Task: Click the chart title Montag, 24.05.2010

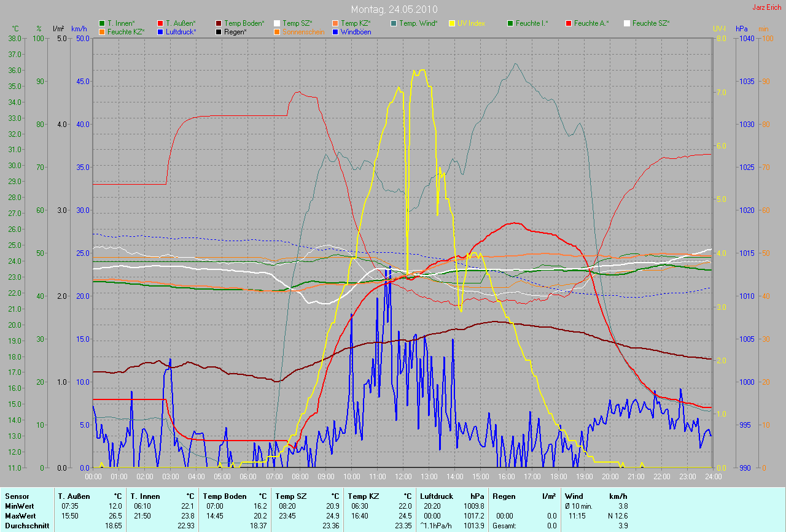Action: [x=393, y=9]
